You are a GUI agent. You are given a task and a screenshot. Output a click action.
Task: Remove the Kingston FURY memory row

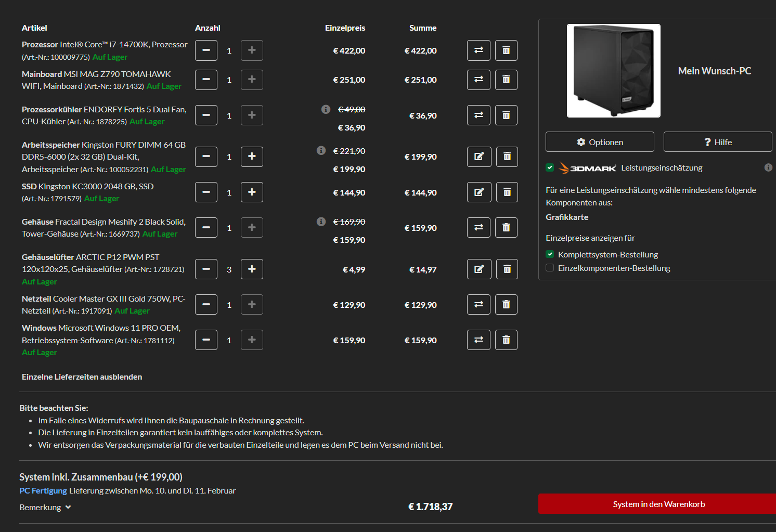(x=507, y=157)
